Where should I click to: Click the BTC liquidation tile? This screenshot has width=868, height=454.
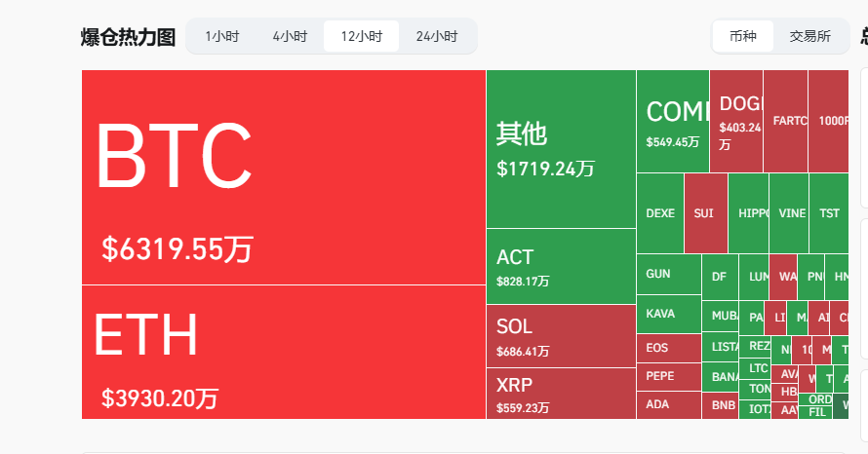click(x=283, y=177)
